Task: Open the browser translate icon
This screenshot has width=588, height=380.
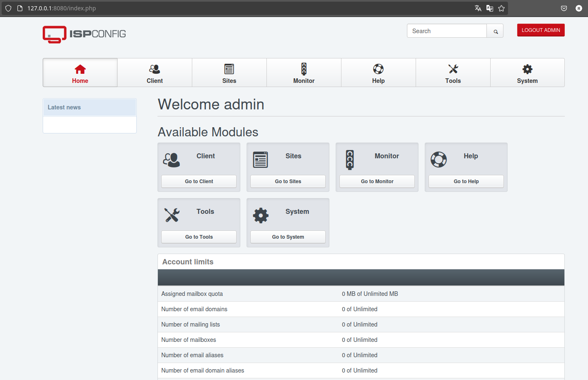Action: click(478, 8)
